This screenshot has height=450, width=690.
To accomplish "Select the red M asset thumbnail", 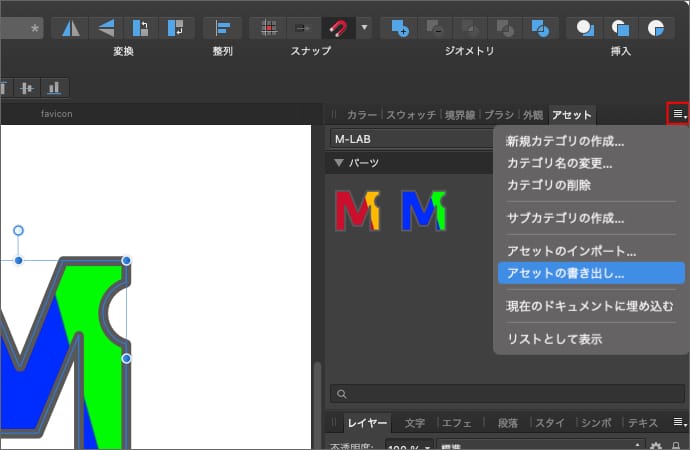I will (358, 210).
